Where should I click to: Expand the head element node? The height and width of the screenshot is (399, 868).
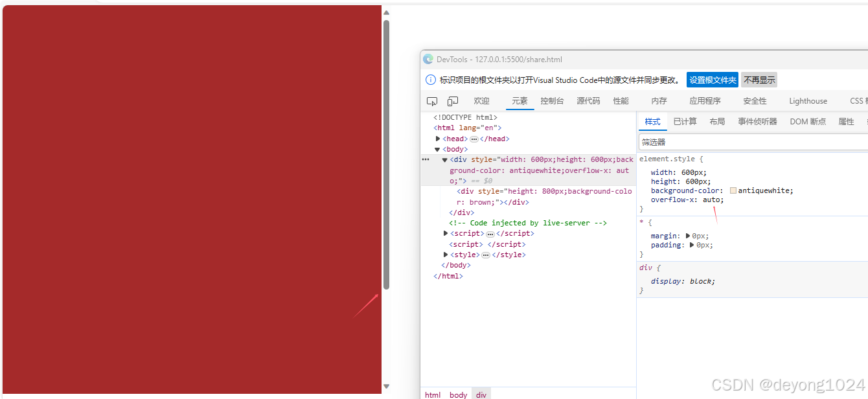[x=439, y=139]
